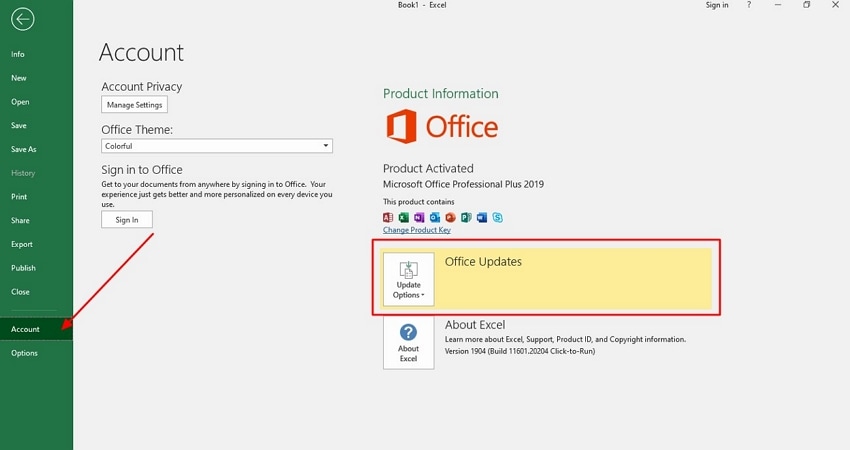The image size is (850, 450).
Task: Click the Account Privacy heading
Action: pos(141,87)
